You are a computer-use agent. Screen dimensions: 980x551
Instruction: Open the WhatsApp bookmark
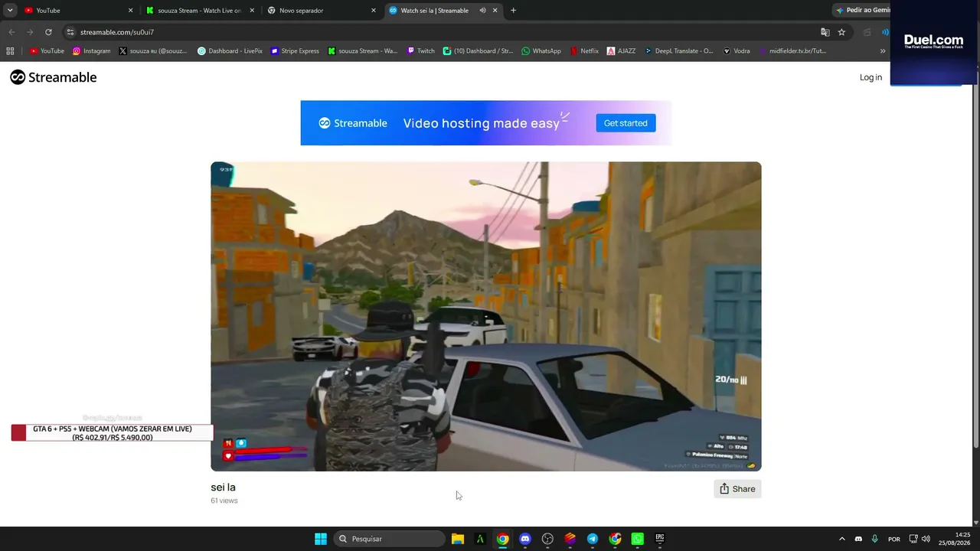click(541, 51)
